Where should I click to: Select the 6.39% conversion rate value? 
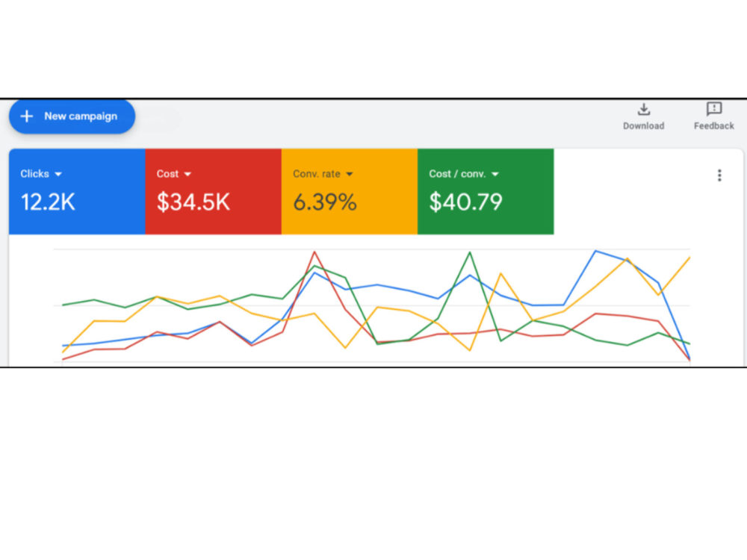324,202
